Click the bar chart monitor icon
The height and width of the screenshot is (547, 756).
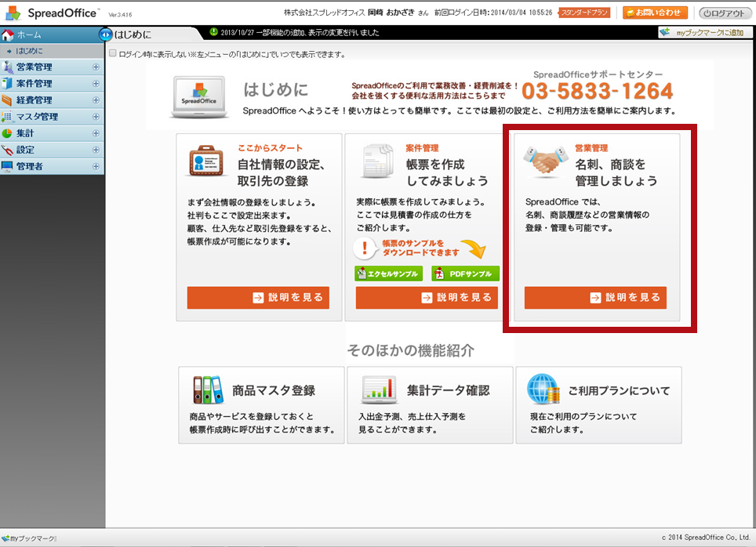click(x=379, y=390)
